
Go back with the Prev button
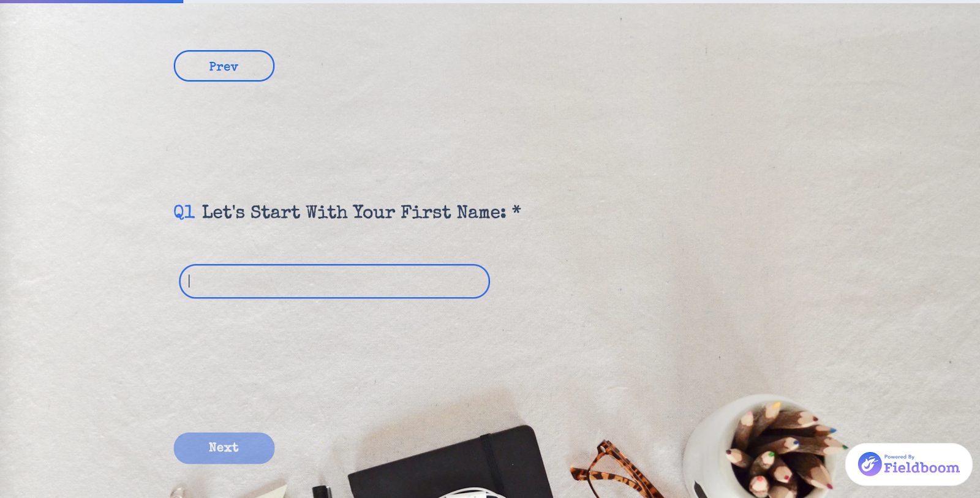(x=224, y=66)
